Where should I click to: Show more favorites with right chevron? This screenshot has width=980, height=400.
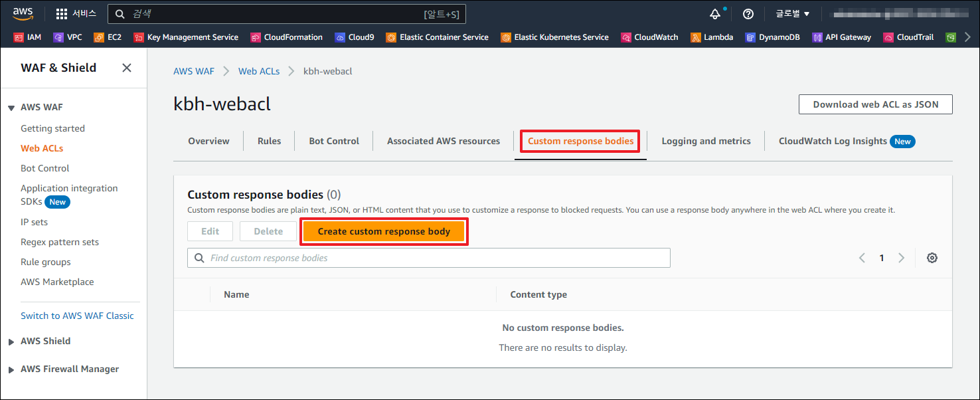pyautogui.click(x=967, y=37)
